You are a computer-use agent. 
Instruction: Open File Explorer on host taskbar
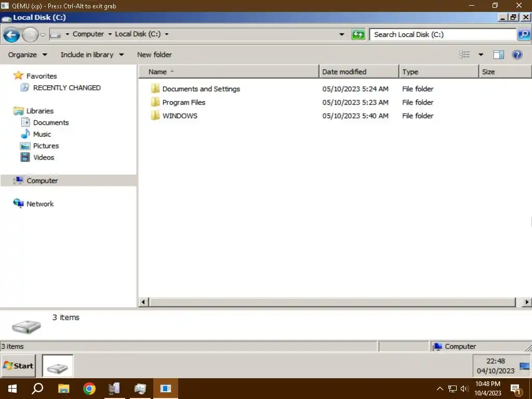(x=63, y=389)
